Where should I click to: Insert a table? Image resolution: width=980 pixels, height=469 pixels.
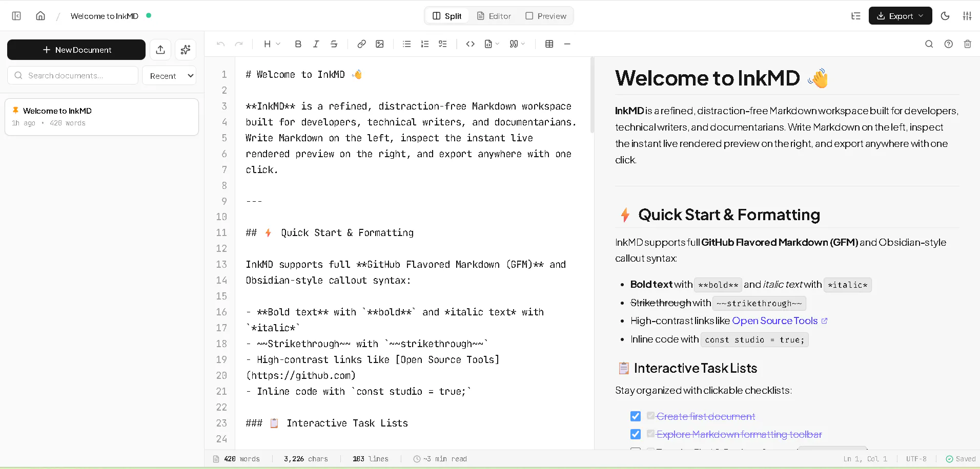549,44
